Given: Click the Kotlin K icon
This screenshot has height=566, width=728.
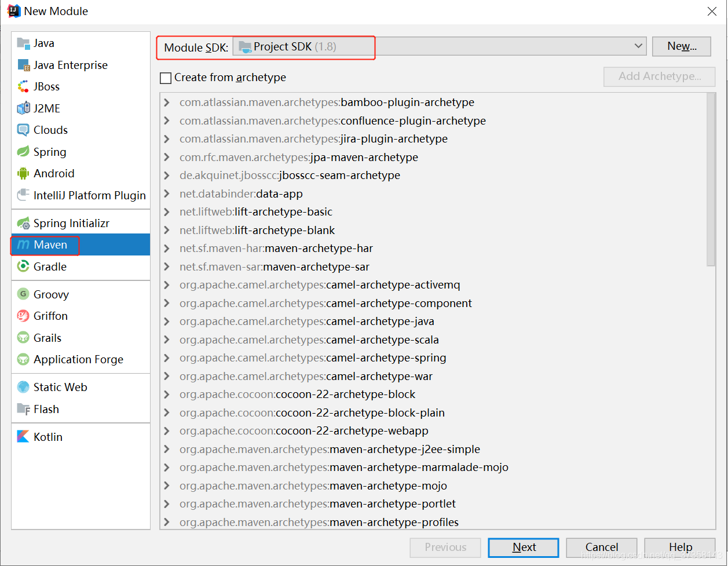Looking at the screenshot, I should click(x=23, y=437).
